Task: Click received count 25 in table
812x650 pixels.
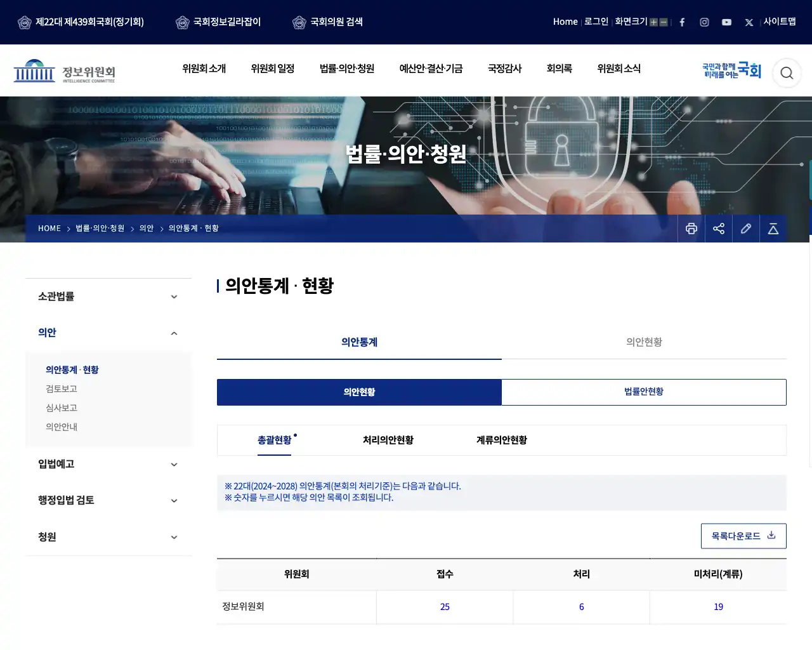Action: coord(445,607)
